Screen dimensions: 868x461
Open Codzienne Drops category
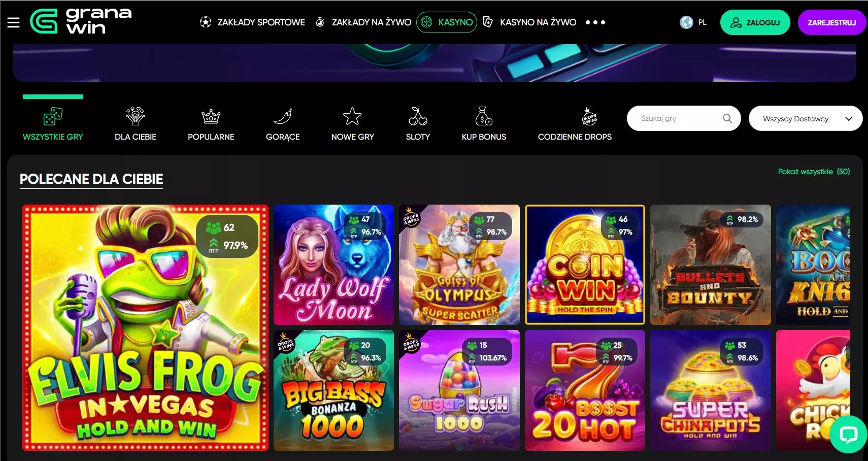tap(575, 124)
